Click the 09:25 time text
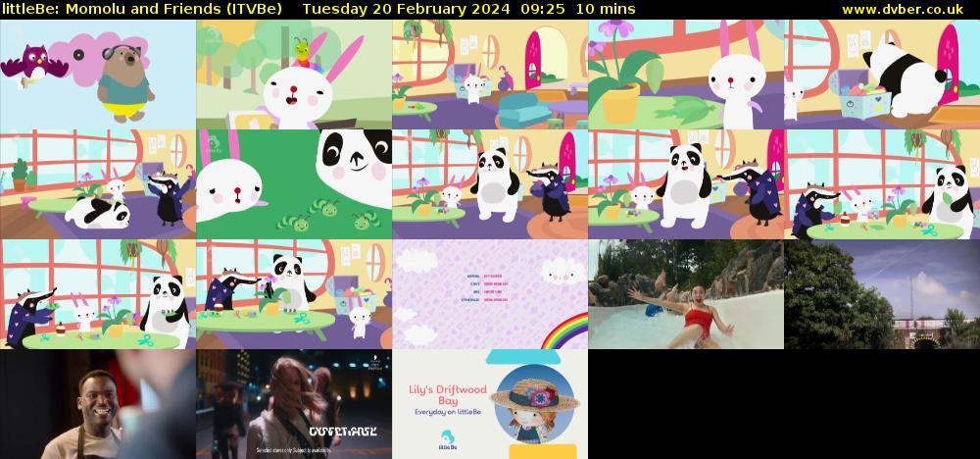 (x=545, y=9)
